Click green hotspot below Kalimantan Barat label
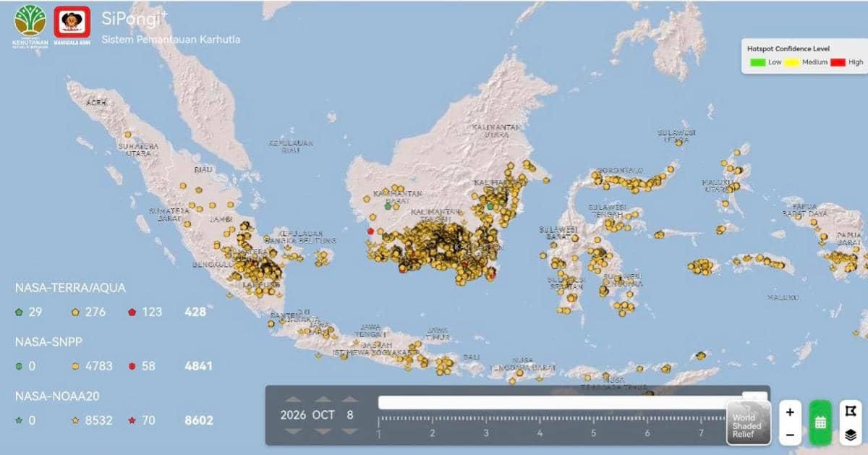 388,206
